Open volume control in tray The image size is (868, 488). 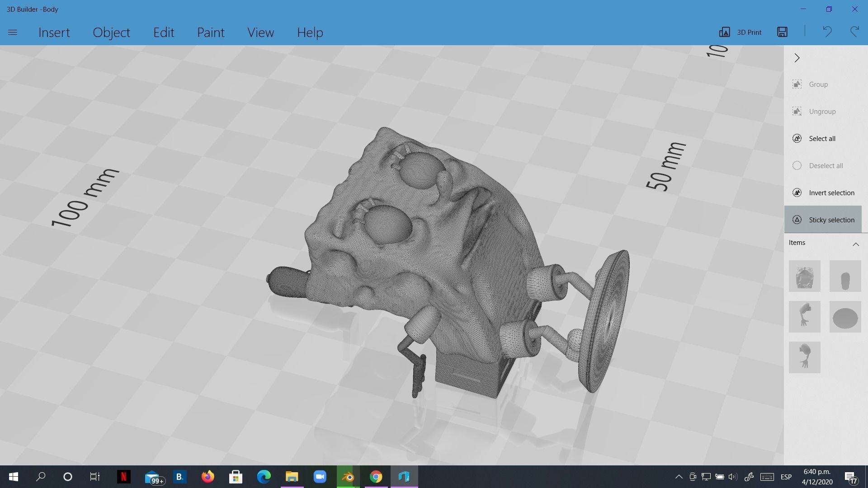pos(733,477)
